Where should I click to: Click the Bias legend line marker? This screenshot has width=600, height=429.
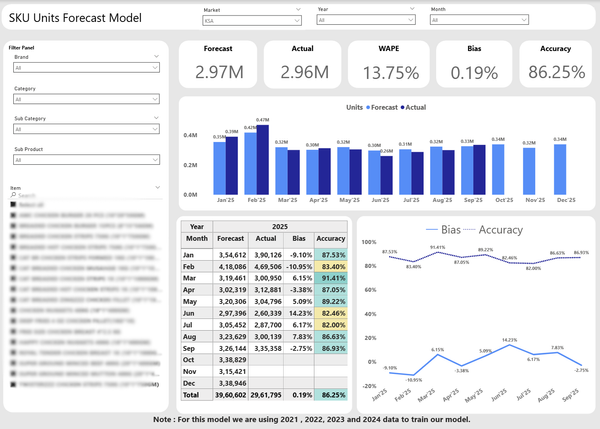click(x=432, y=230)
